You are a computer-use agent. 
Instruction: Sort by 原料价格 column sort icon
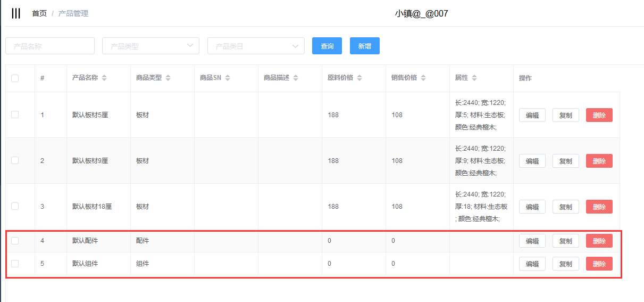coord(359,78)
